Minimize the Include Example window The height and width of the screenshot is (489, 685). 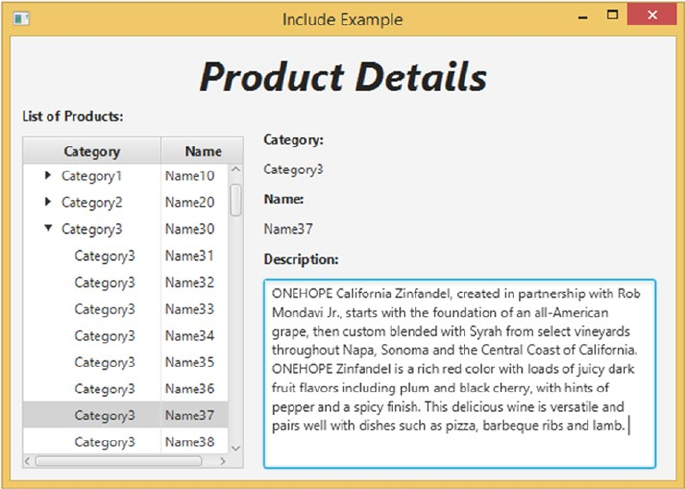tap(582, 18)
